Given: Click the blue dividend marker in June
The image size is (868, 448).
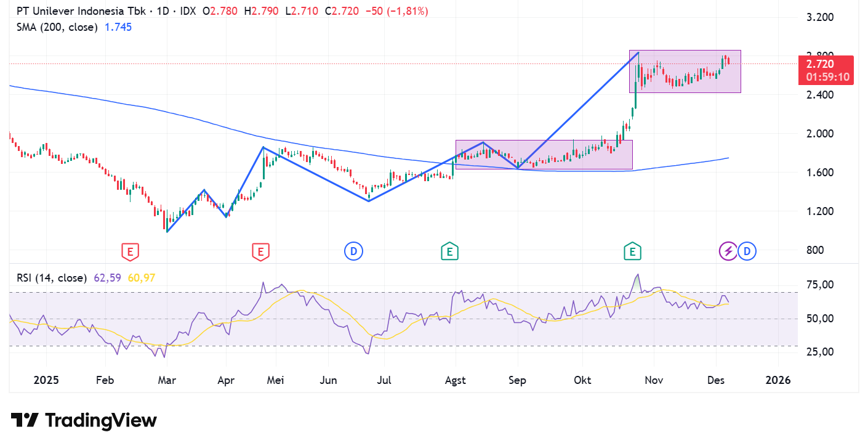Looking at the screenshot, I should 353,251.
